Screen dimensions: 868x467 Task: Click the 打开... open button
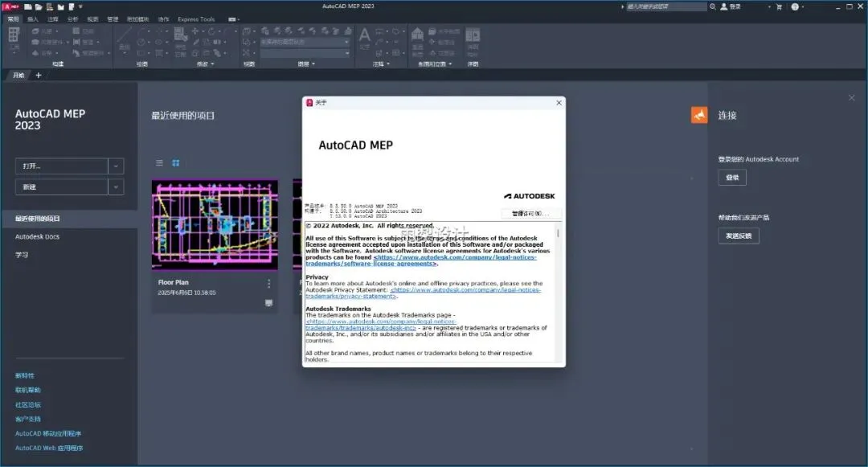tap(61, 166)
